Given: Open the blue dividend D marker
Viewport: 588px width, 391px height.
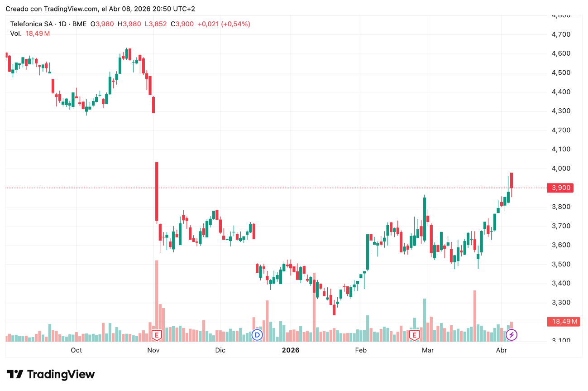Looking at the screenshot, I should (257, 335).
